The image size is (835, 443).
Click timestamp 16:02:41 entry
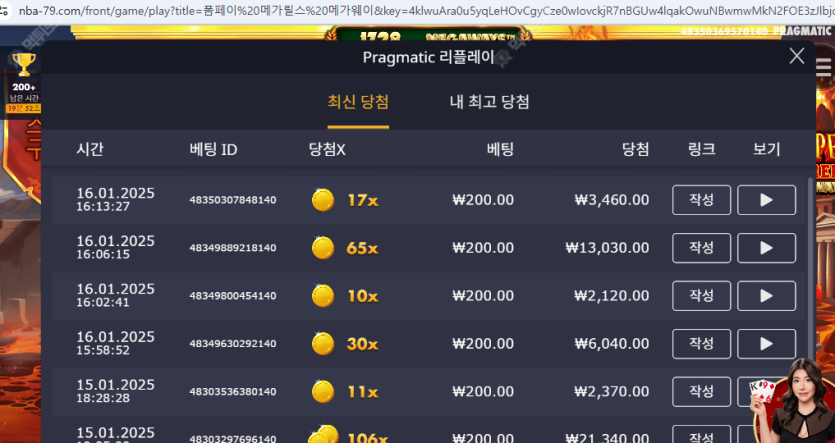click(103, 302)
